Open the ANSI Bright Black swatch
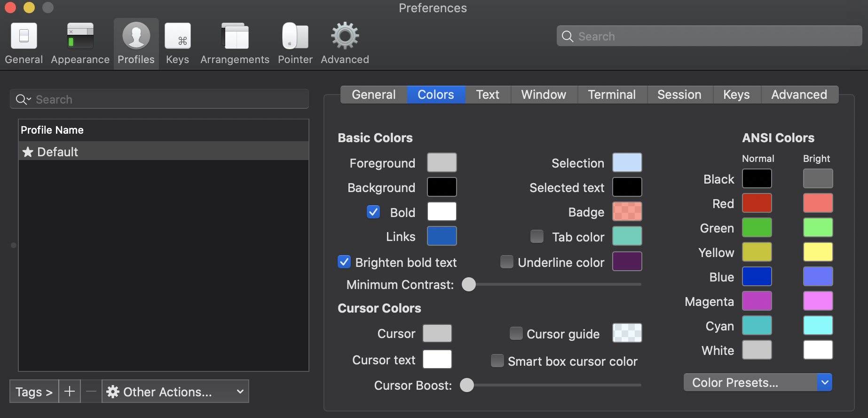This screenshot has width=868, height=418. pos(818,178)
